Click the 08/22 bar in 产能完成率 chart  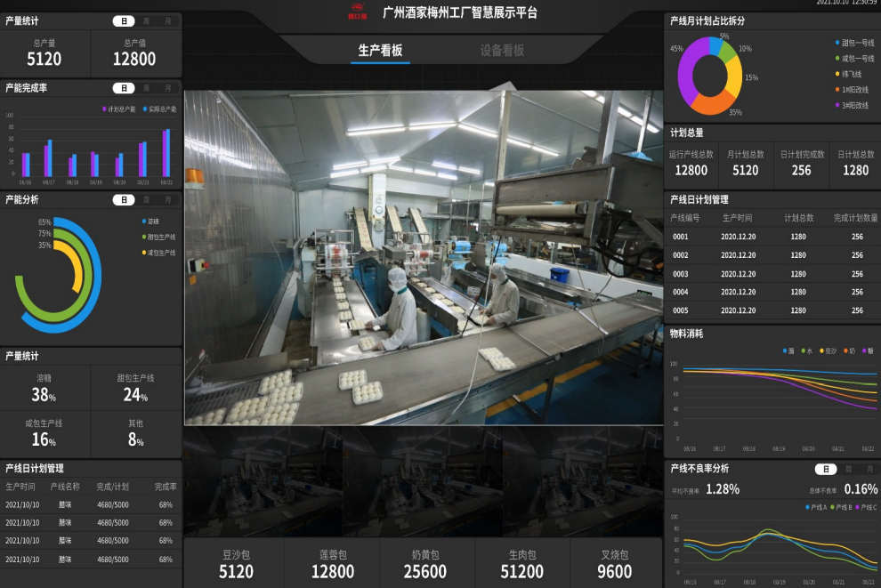(166, 153)
